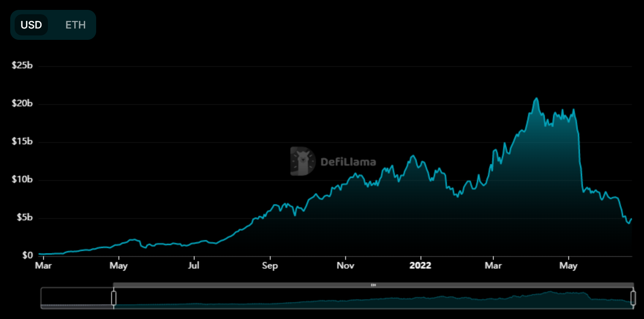Click the mini overview chart in range selector
This screenshot has height=319, width=644.
tap(337, 298)
